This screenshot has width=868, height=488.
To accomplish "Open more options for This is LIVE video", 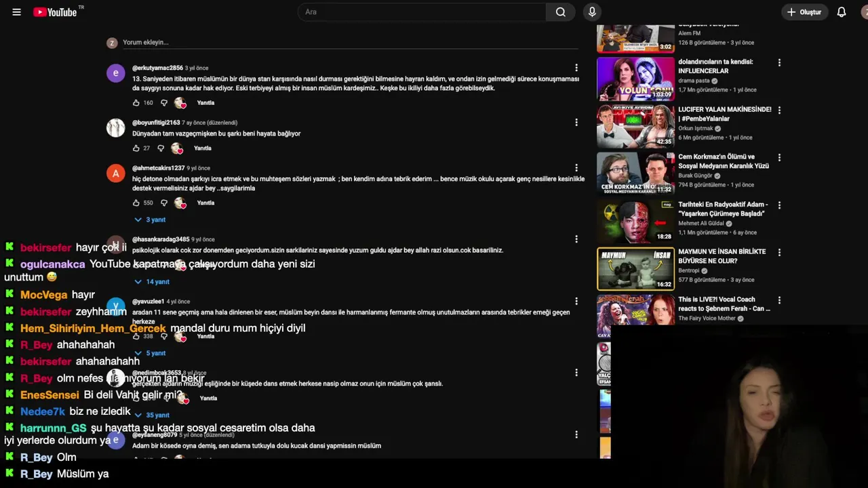I will tap(779, 300).
